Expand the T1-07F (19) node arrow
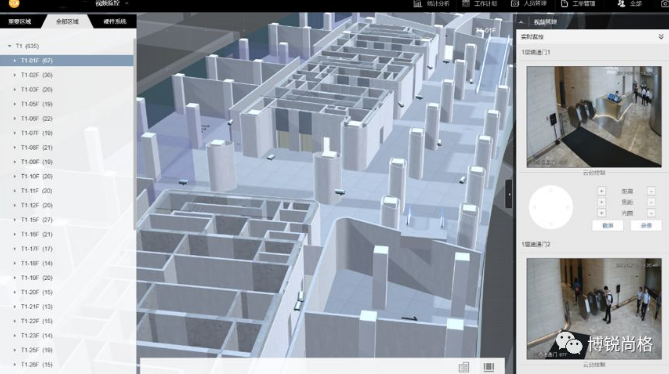Screen dimensions: 669x374 click(15, 133)
